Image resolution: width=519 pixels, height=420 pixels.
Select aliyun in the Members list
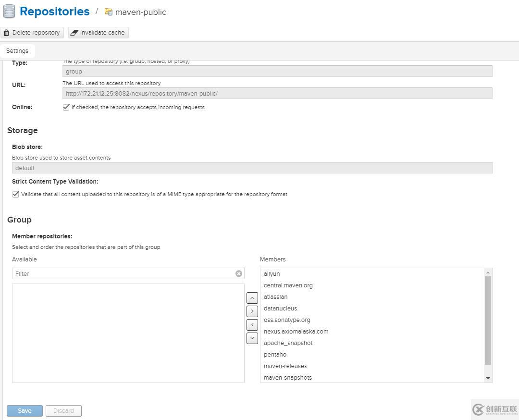click(372, 274)
